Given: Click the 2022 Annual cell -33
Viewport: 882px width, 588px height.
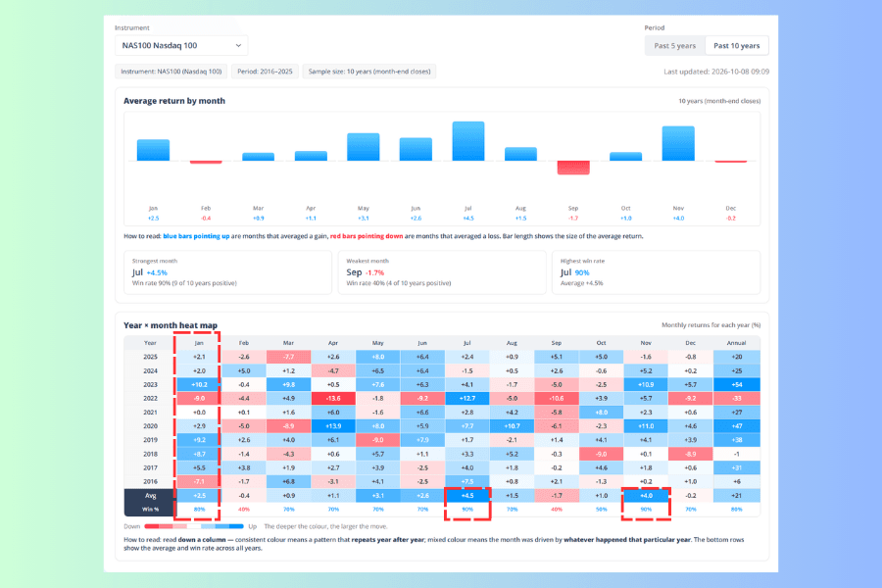Looking at the screenshot, I should coord(736,399).
